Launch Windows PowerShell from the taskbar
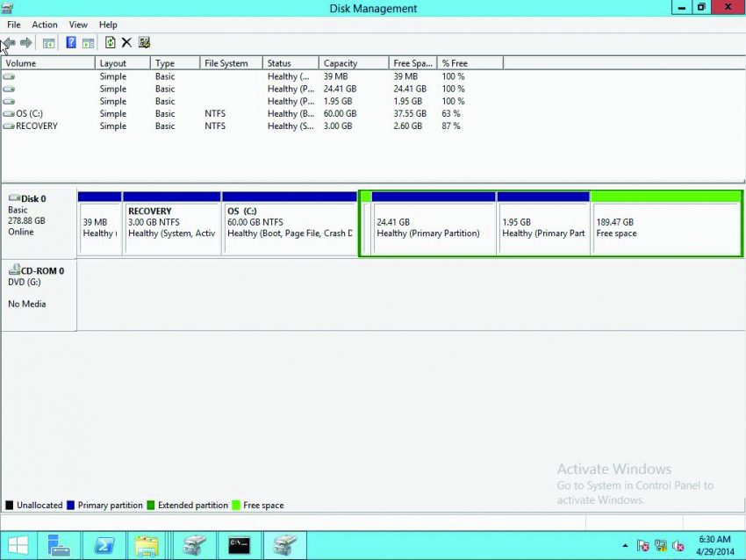746x560 pixels. [105, 545]
